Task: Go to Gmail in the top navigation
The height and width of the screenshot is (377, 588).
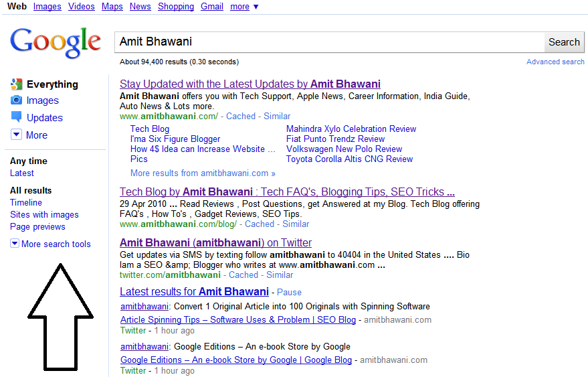Action: [x=212, y=7]
